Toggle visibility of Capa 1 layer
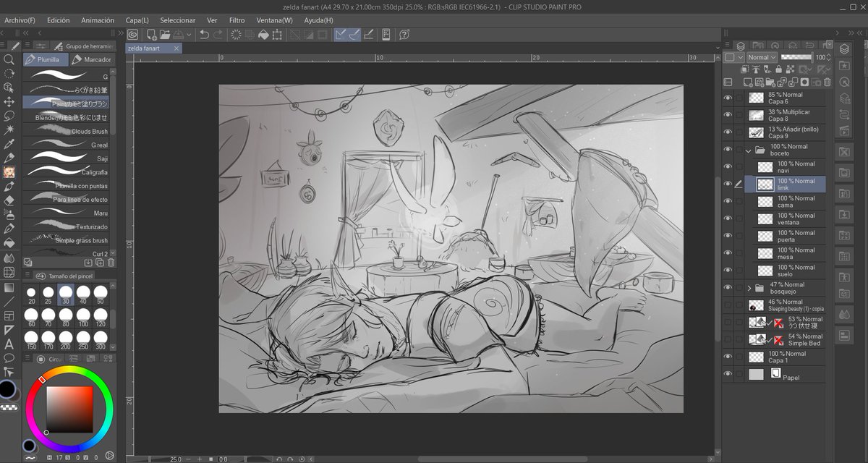The width and height of the screenshot is (868, 463). click(728, 357)
